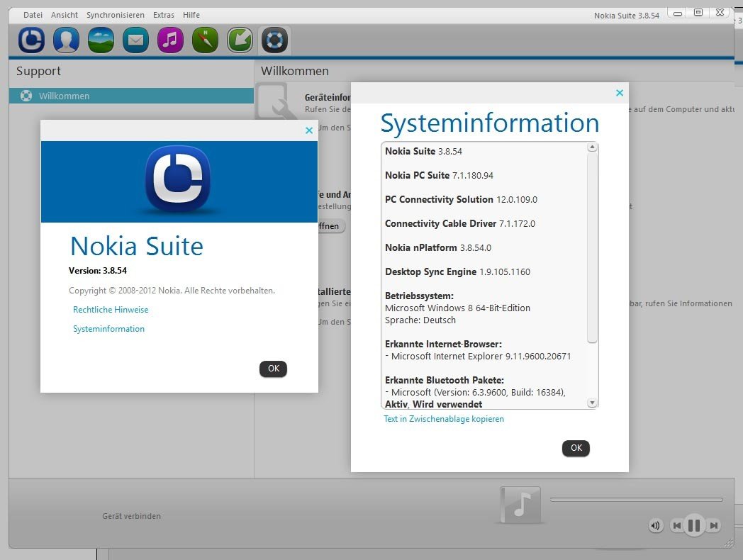Click OK in the Nokia Suite About dialog
The width and height of the screenshot is (743, 560).
pos(274,369)
